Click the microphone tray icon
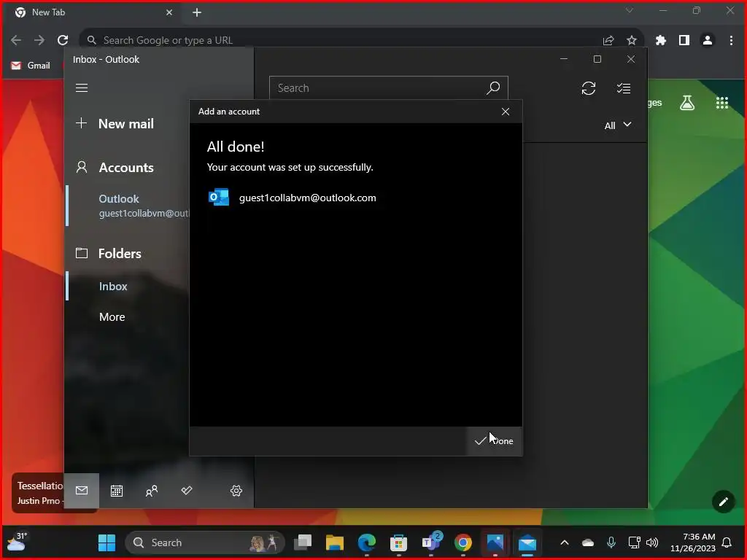The height and width of the screenshot is (560, 747). tap(611, 542)
